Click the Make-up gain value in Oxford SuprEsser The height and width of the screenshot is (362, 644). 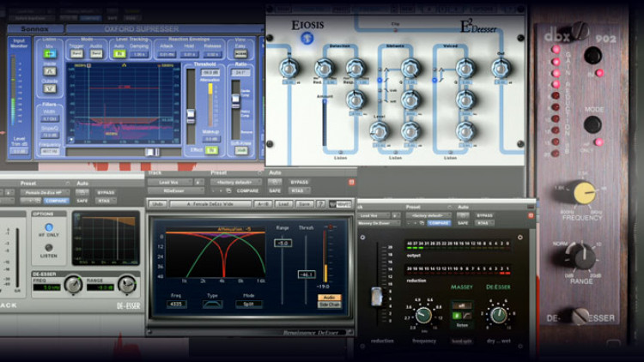[x=211, y=139]
